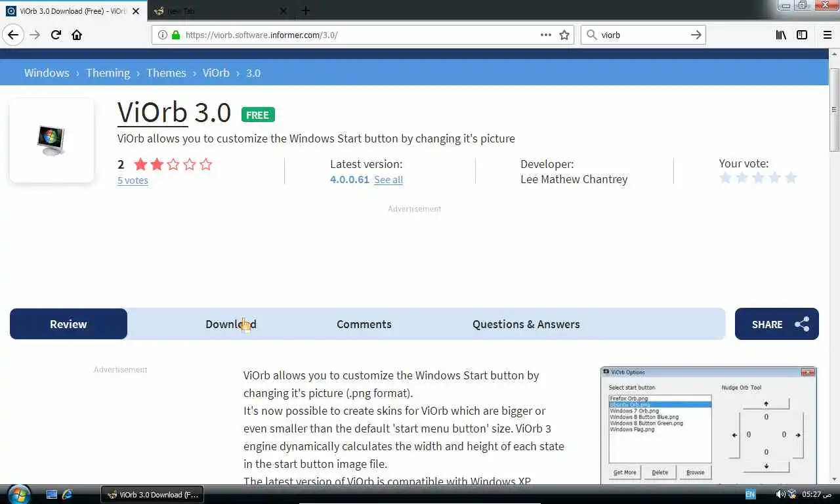Open the ViOrb breadcrumb link
The height and width of the screenshot is (504, 840).
click(216, 73)
